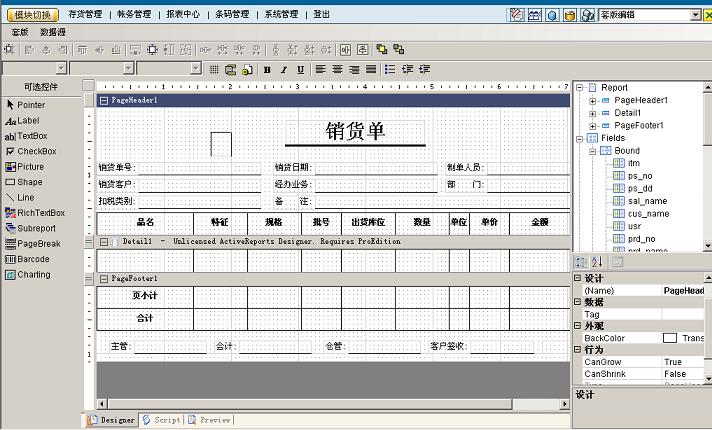Toggle bold text formatting
712x430 pixels.
click(267, 69)
